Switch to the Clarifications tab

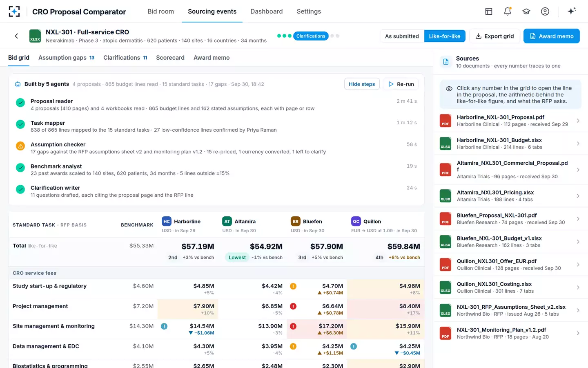pos(125,58)
